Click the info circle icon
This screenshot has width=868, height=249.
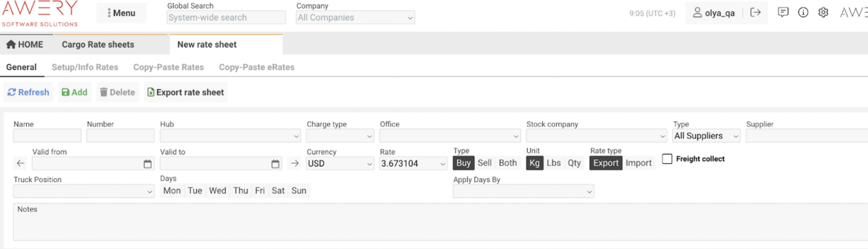coord(803,12)
